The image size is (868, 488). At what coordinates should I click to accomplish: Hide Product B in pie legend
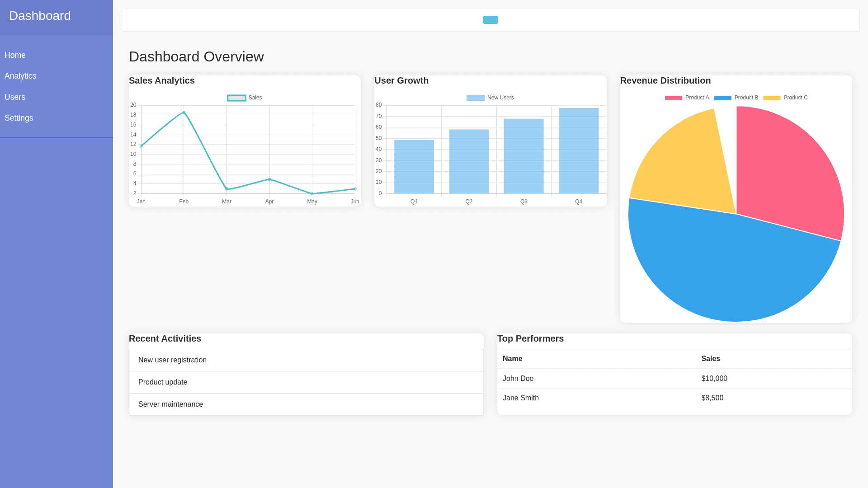722,98
